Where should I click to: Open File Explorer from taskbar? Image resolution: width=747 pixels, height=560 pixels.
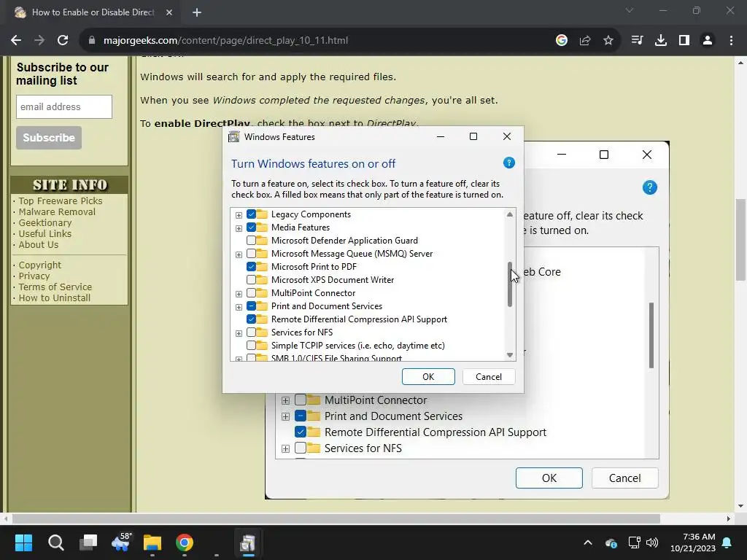tap(152, 542)
